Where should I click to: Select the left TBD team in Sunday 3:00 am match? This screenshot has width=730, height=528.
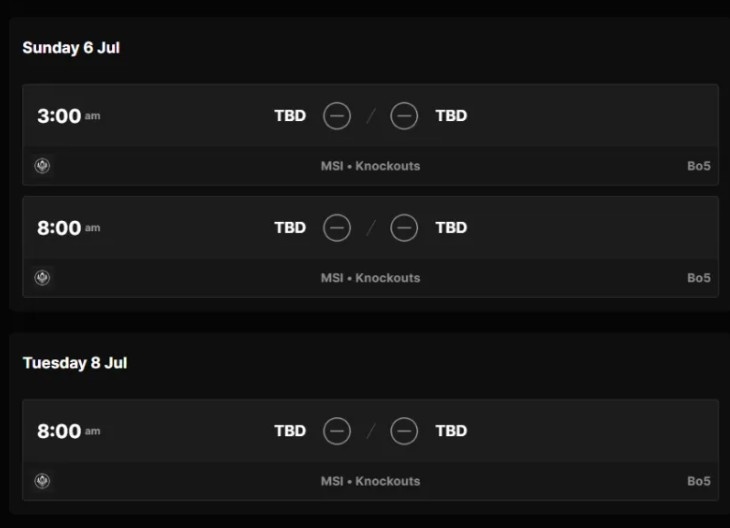[290, 116]
